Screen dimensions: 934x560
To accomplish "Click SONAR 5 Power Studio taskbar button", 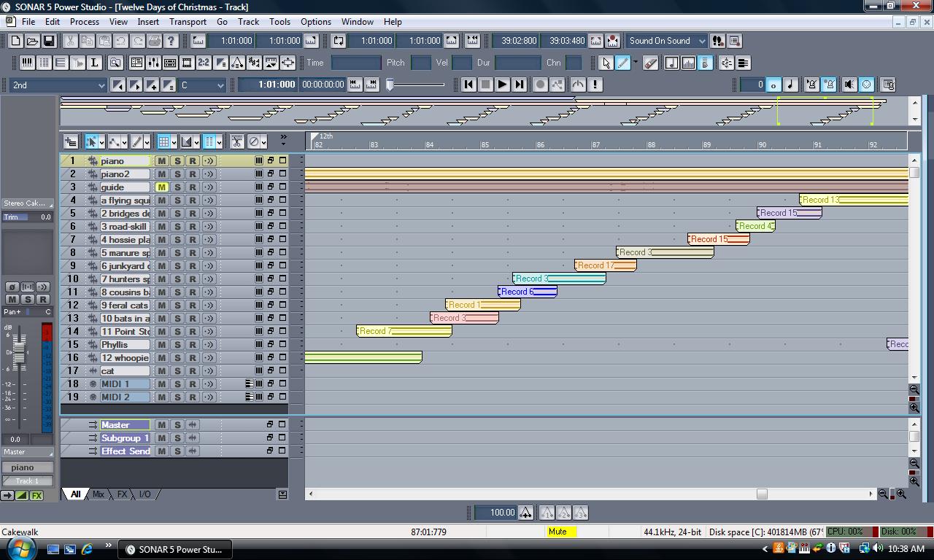I will (175, 550).
